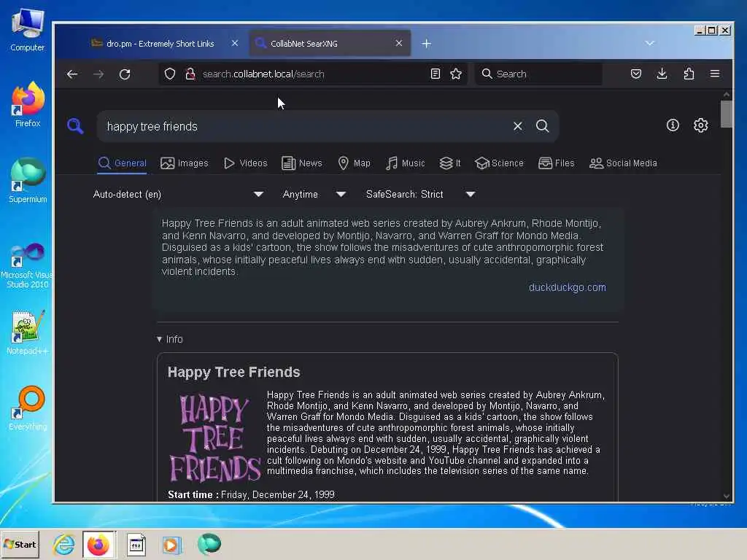Image resolution: width=747 pixels, height=560 pixels.
Task: Open Firefox desktop shortcut
Action: 28,104
